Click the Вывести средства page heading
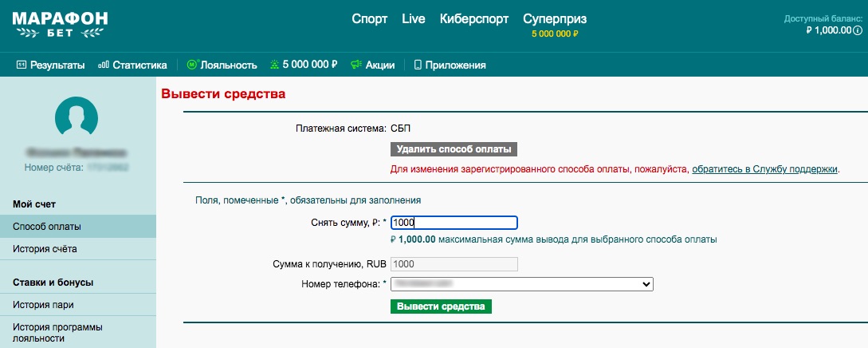868x348 pixels. click(x=223, y=93)
